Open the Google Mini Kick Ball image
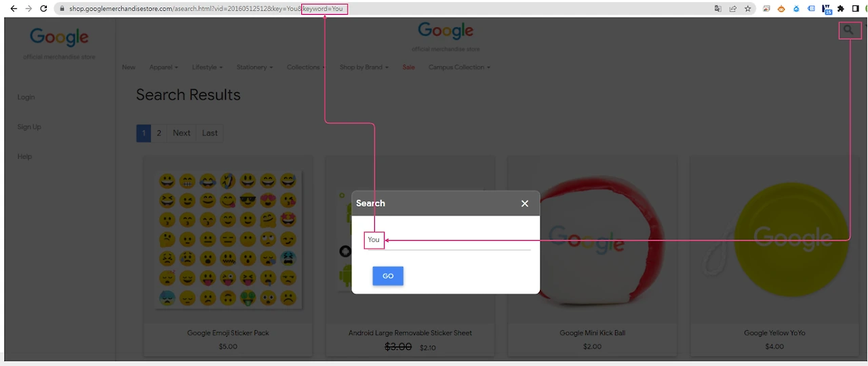The height and width of the screenshot is (366, 868). tap(592, 239)
